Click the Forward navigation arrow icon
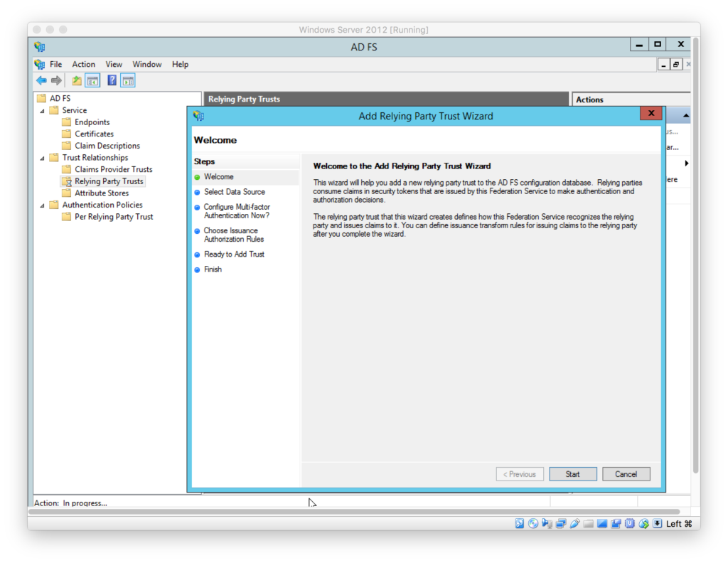This screenshot has height=563, width=728. [57, 80]
